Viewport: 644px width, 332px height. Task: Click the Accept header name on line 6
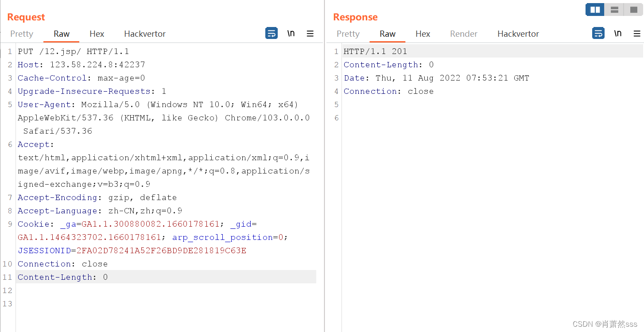point(34,144)
